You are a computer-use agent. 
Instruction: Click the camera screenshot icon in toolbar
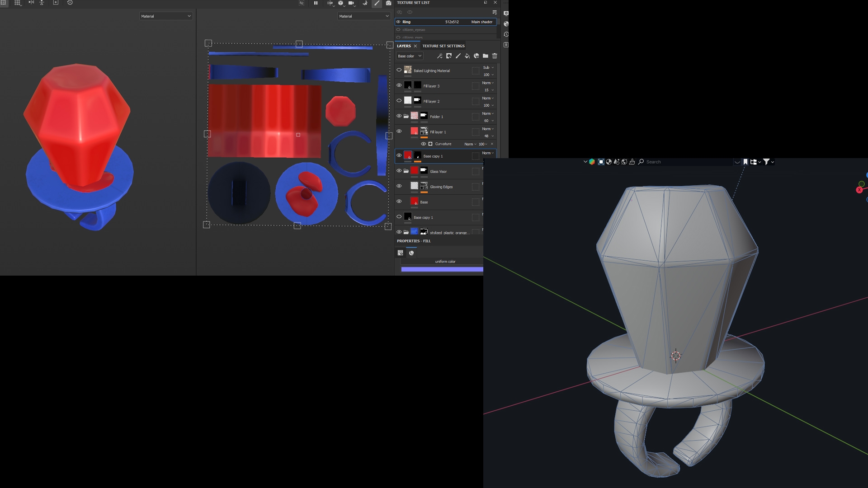(x=388, y=3)
